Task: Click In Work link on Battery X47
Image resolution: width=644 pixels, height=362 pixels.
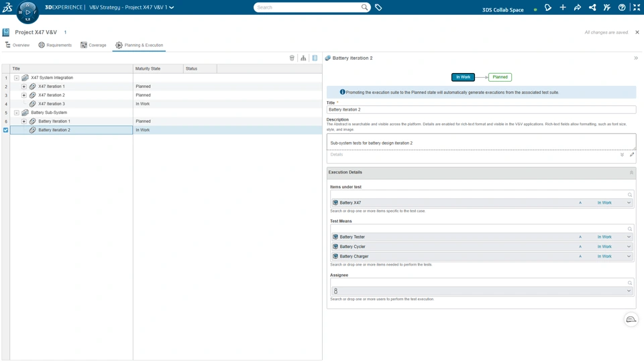Action: click(x=604, y=202)
